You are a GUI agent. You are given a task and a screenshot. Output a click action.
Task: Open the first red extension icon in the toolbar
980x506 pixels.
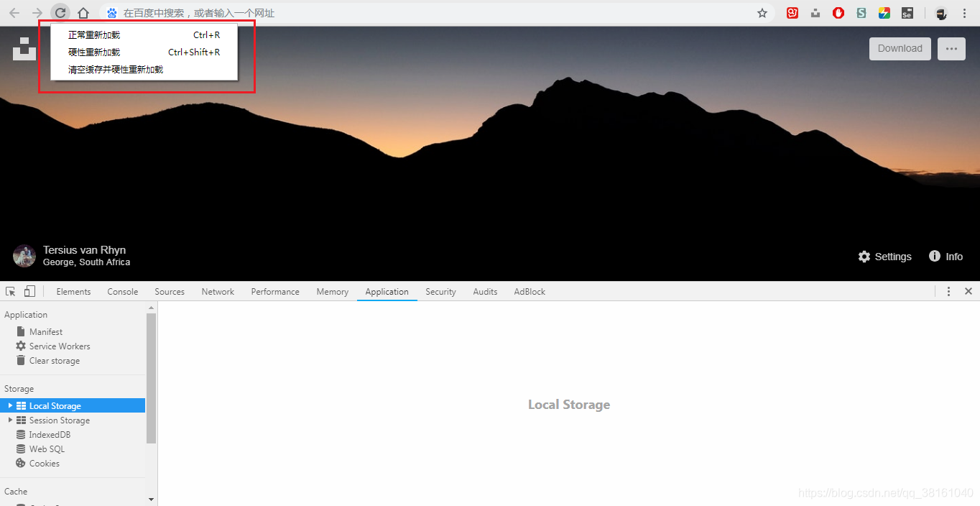[792, 13]
